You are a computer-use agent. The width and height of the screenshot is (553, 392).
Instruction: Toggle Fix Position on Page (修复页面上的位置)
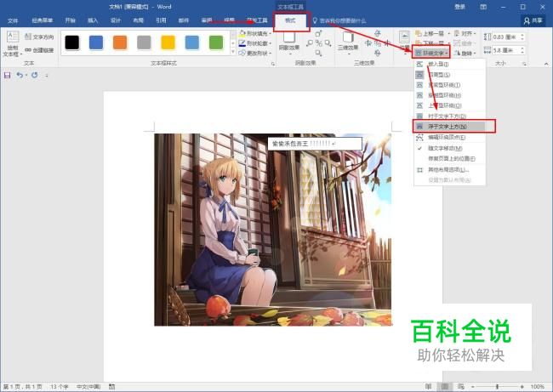coord(450,159)
